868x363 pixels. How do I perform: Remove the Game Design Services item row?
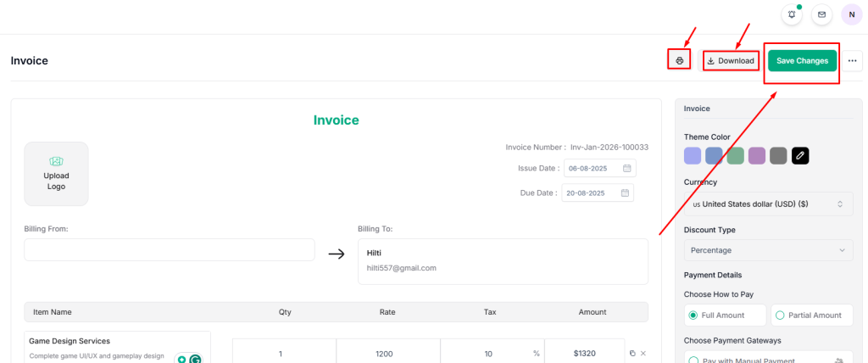tap(643, 354)
